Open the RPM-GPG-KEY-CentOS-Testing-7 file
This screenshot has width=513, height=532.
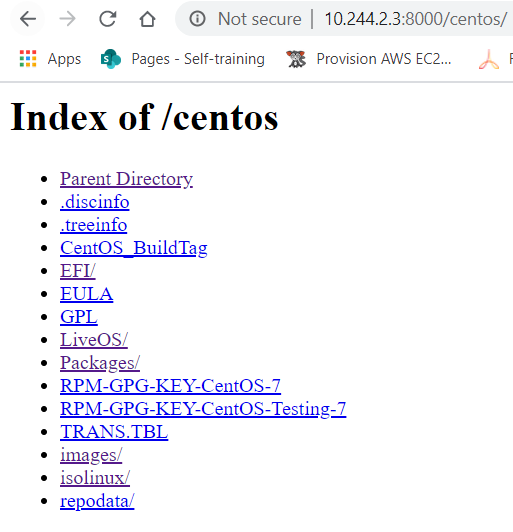click(203, 409)
